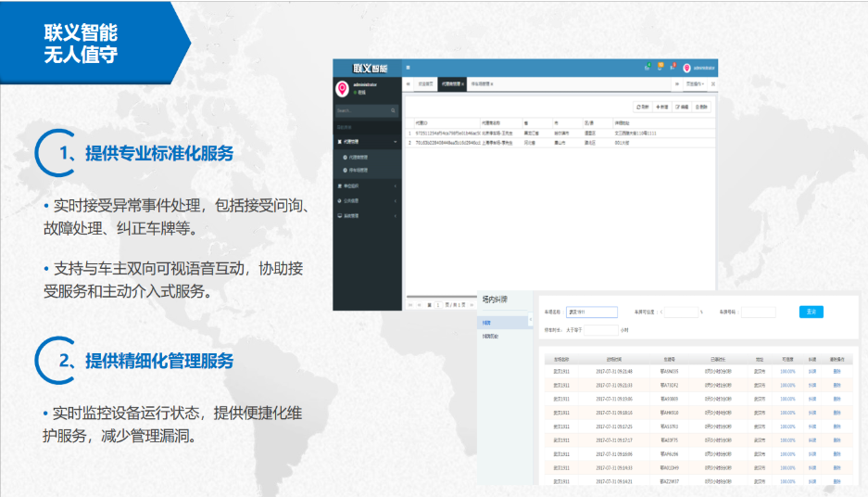Click the 删除 delete button with trash icon
Screen dimensions: 868x497
(x=701, y=107)
